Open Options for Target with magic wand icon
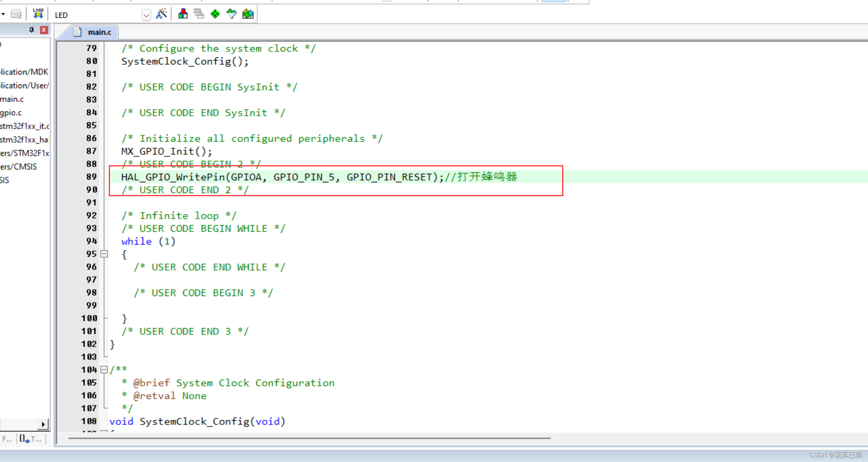The height and width of the screenshot is (462, 868). [x=162, y=14]
